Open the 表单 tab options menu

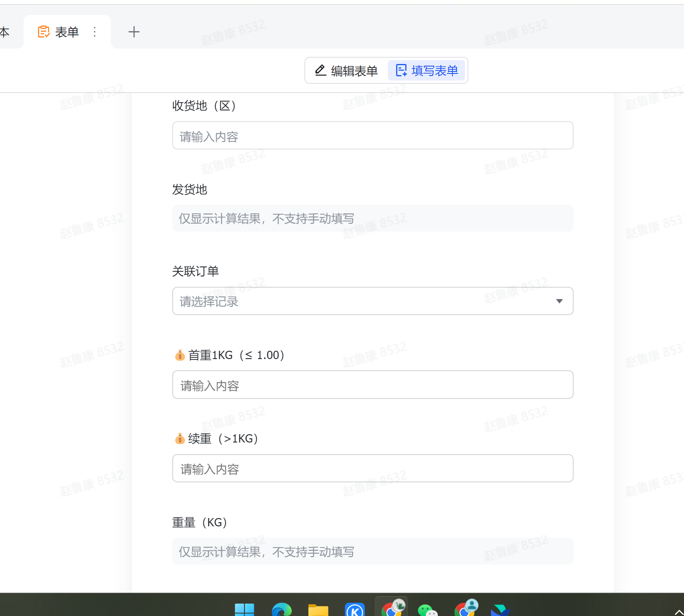coord(95,32)
